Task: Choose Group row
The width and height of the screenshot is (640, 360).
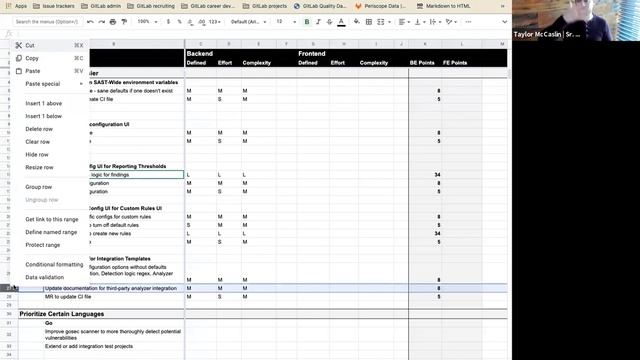Action: tap(49, 187)
